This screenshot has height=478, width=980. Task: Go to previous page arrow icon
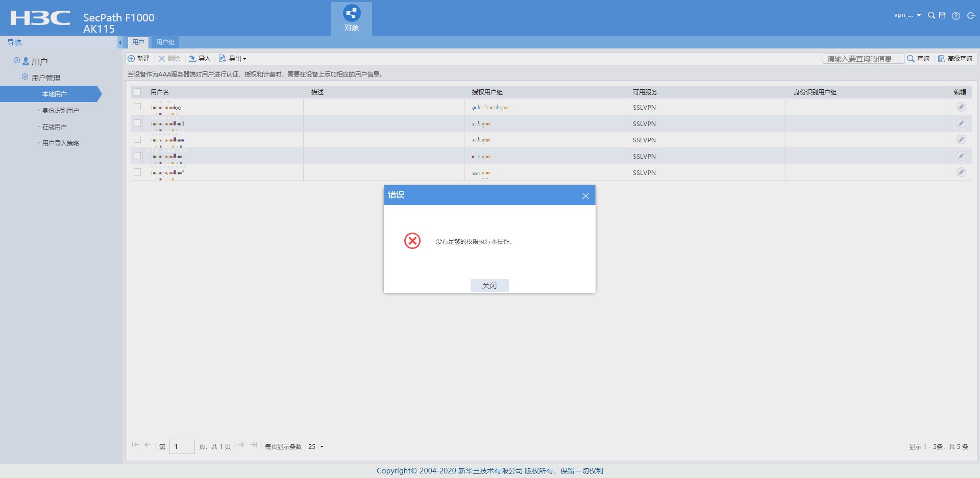[x=148, y=445]
